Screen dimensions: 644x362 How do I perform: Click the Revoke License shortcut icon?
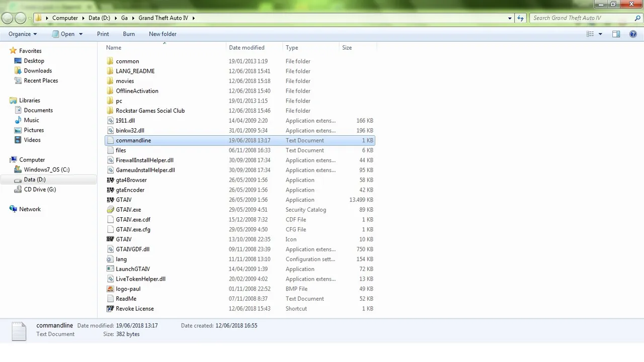111,309
